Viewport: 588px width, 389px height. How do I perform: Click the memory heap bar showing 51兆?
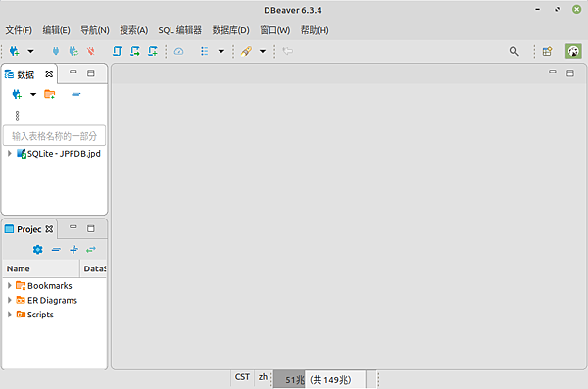[319, 379]
